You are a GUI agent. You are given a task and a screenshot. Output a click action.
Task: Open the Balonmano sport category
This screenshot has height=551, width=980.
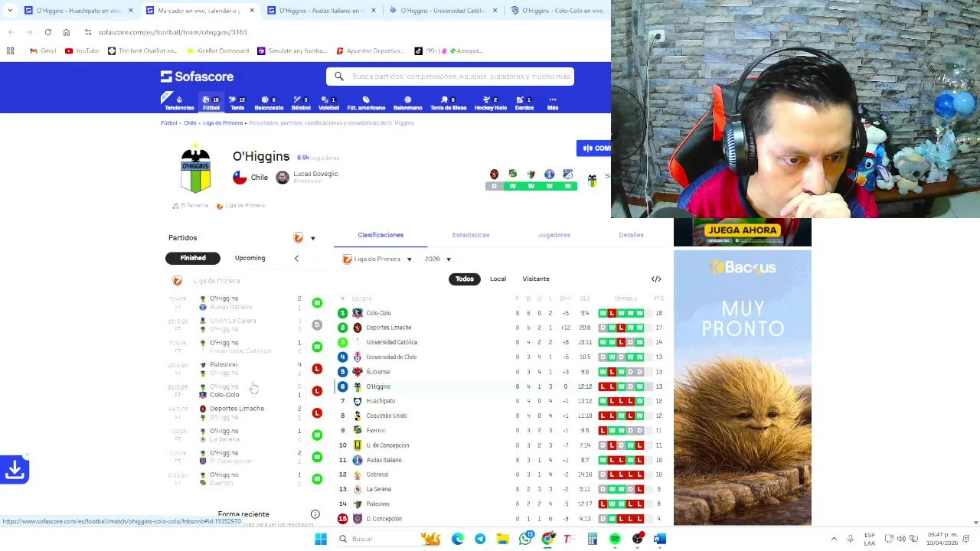[x=407, y=103]
